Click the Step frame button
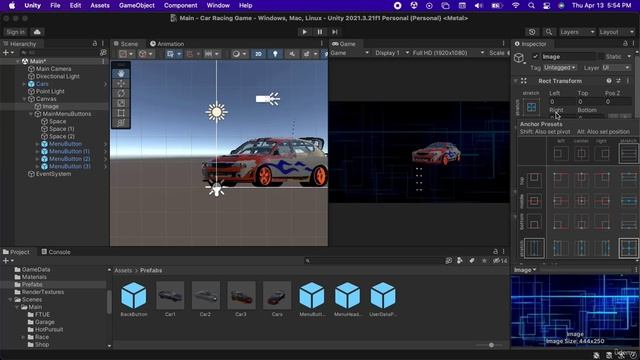The height and width of the screenshot is (360, 640). click(335, 32)
